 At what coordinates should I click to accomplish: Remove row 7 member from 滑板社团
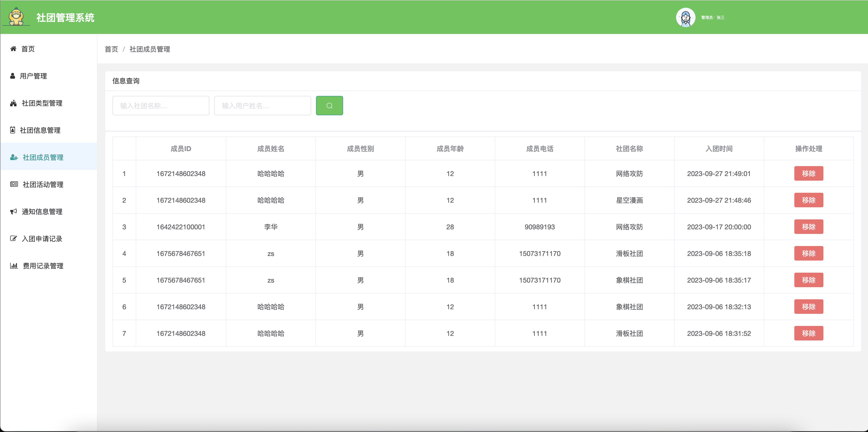tap(808, 333)
